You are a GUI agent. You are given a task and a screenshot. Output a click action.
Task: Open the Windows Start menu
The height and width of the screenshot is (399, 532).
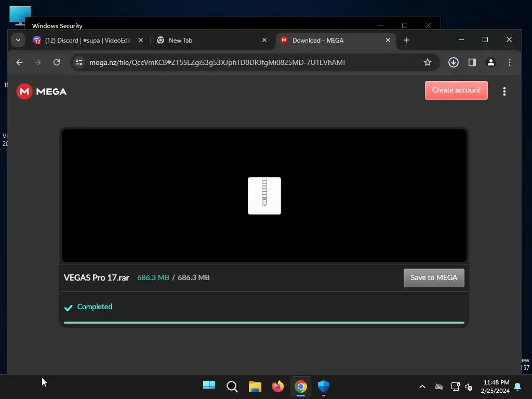click(x=209, y=386)
